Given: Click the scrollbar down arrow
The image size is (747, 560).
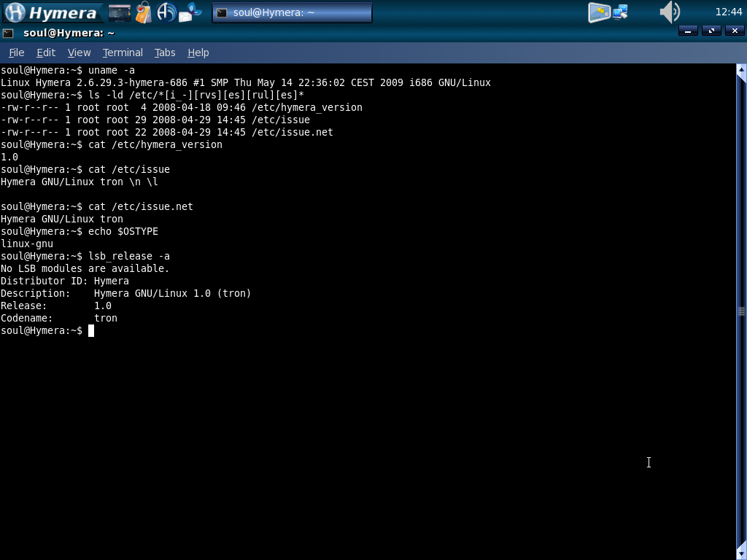Looking at the screenshot, I should pos(741,554).
